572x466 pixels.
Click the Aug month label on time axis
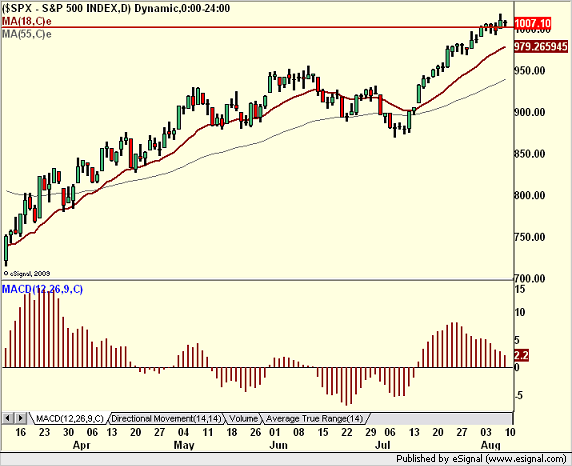(491, 445)
